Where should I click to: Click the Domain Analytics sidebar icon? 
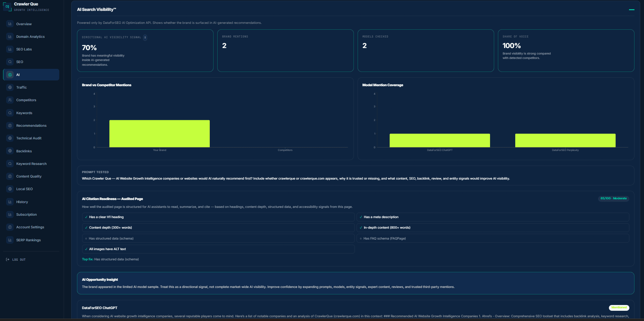pos(10,36)
